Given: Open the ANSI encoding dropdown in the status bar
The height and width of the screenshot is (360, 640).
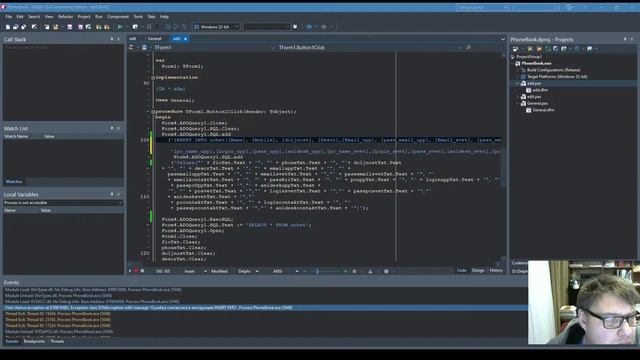Looking at the screenshot, I should (285, 271).
